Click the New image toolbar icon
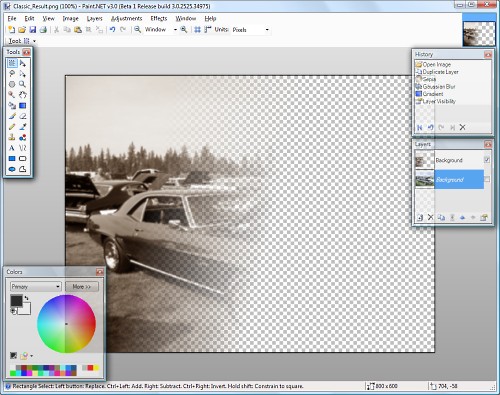 pyautogui.click(x=11, y=30)
